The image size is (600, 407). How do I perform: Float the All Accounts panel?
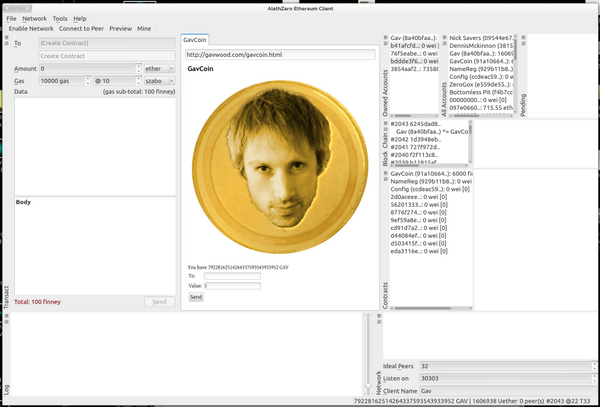(445, 43)
